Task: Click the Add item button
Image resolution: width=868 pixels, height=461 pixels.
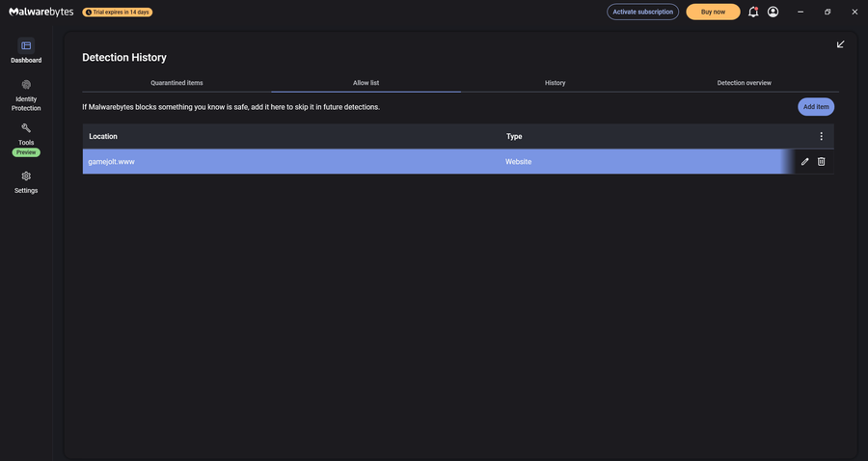Action: point(816,107)
